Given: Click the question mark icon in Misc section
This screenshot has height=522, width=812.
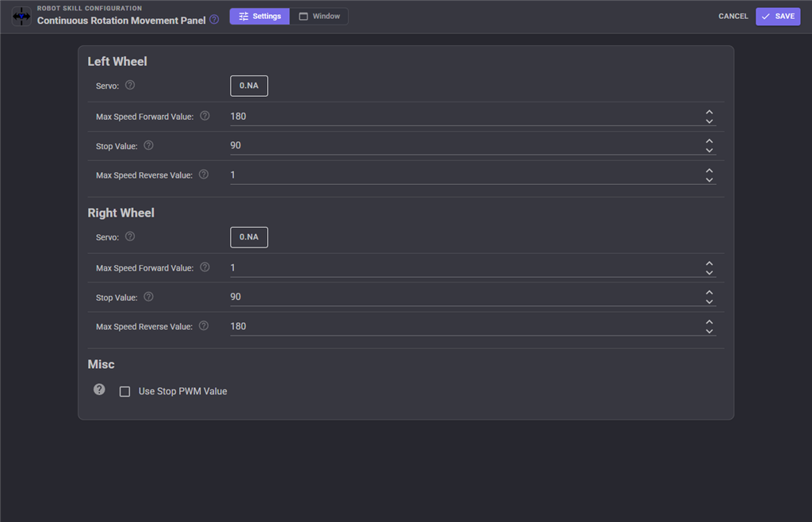Looking at the screenshot, I should pyautogui.click(x=99, y=390).
